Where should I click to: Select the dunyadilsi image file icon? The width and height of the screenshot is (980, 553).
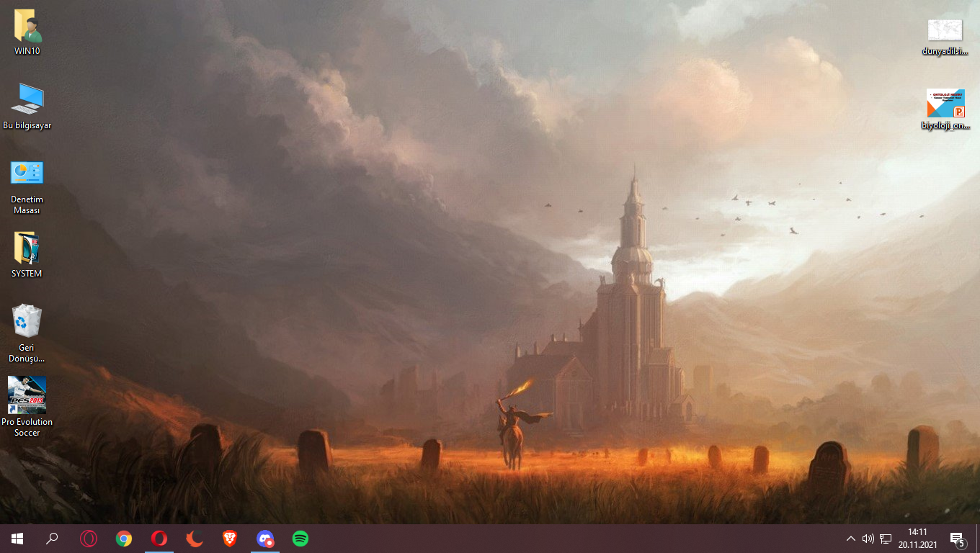pyautogui.click(x=945, y=37)
